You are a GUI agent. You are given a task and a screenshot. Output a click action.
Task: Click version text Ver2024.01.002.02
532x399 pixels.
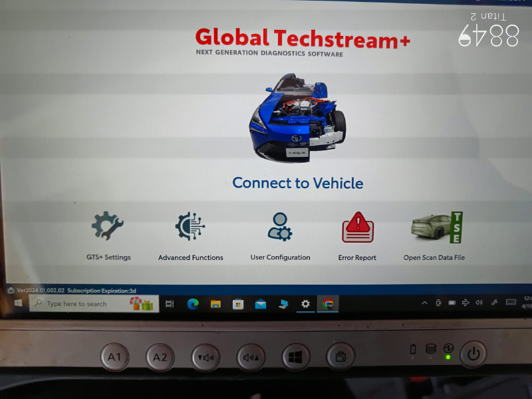click(x=41, y=291)
